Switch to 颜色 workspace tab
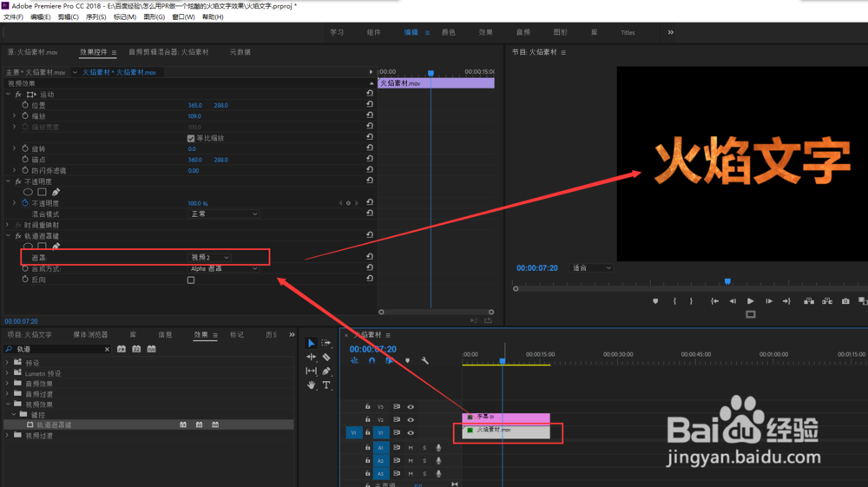 [449, 32]
